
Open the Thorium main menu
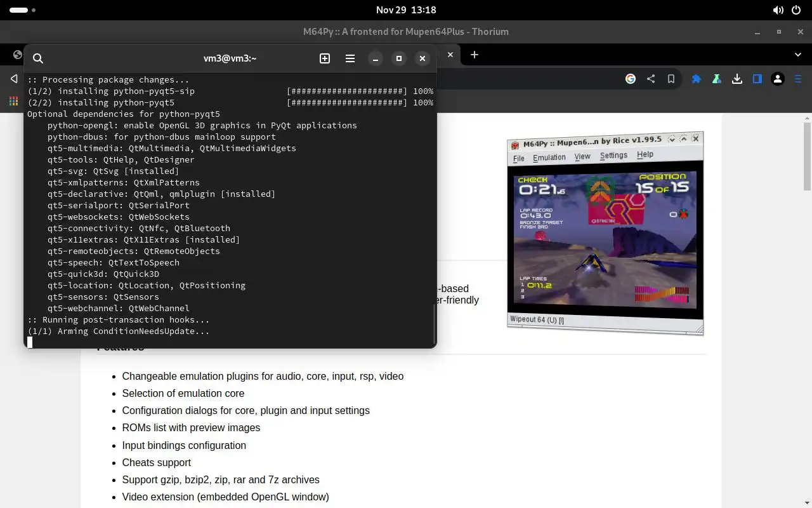coord(798,79)
